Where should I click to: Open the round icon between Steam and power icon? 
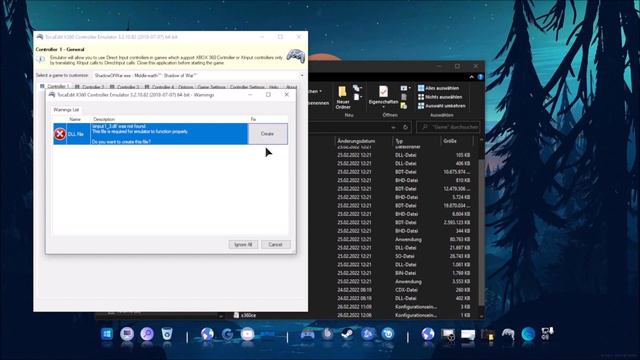(x=367, y=334)
